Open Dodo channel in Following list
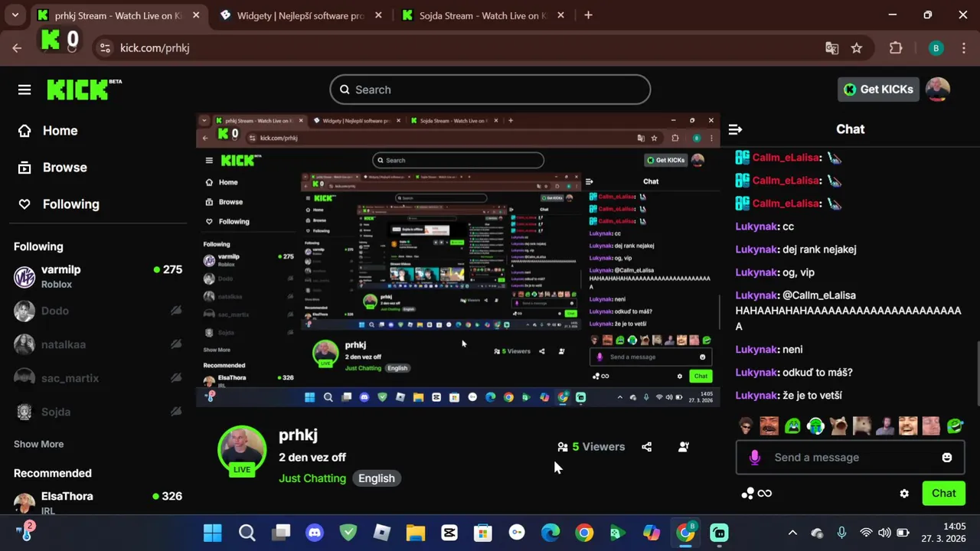The image size is (980, 551). 98,311
